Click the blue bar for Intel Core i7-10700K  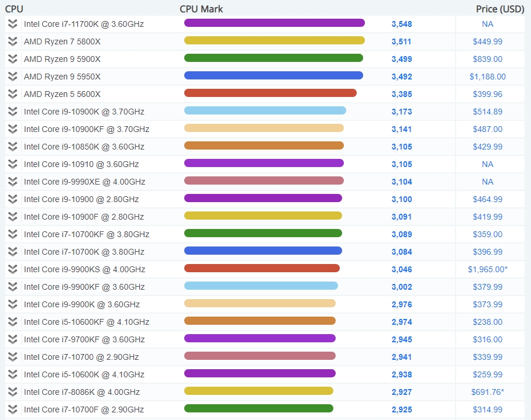(263, 251)
